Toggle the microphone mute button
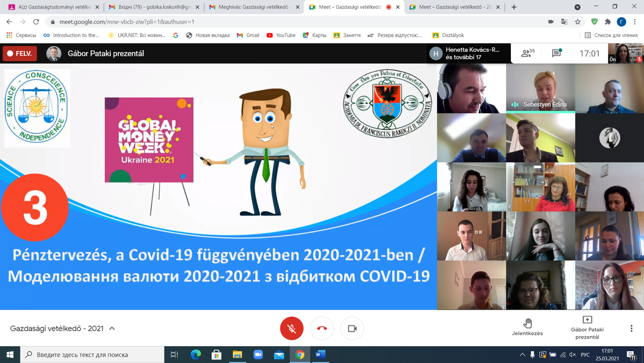The image size is (644, 363). (x=292, y=328)
